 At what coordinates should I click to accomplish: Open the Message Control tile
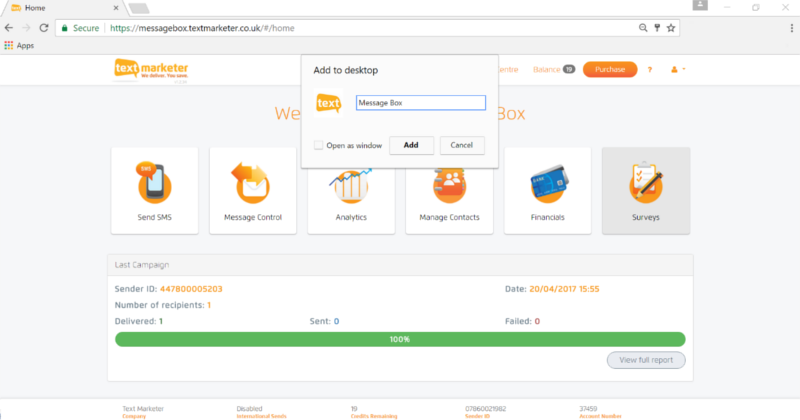point(253,190)
